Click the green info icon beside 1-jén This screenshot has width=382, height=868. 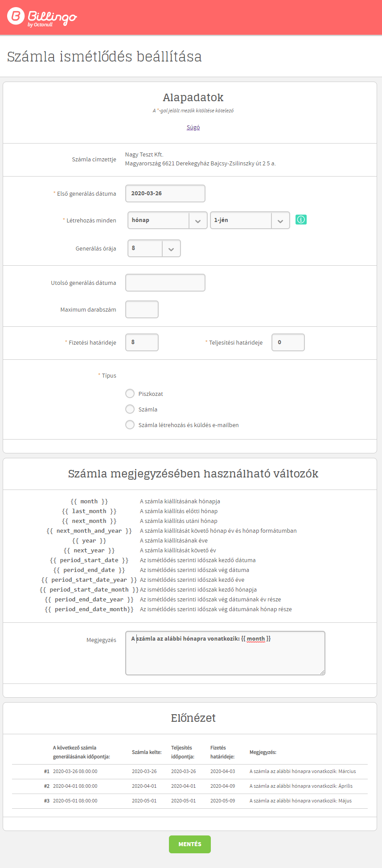click(x=301, y=220)
